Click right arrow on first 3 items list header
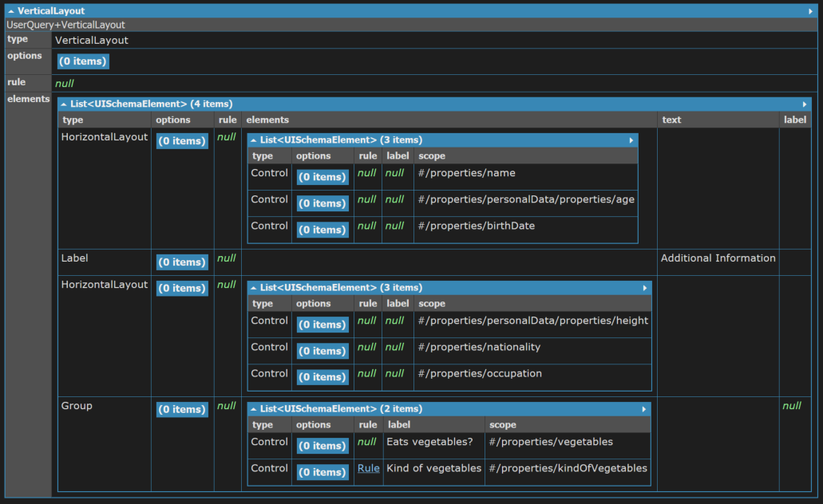The height and width of the screenshot is (504, 823). [x=631, y=140]
